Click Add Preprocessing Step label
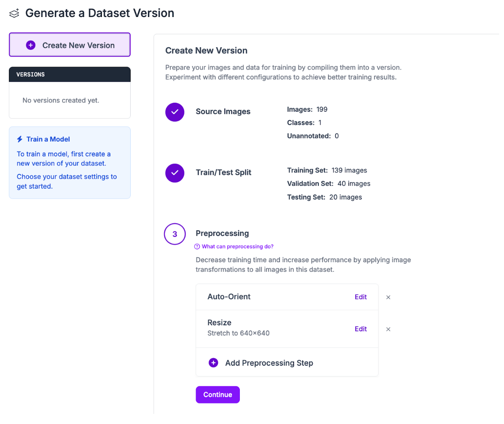 (269, 363)
